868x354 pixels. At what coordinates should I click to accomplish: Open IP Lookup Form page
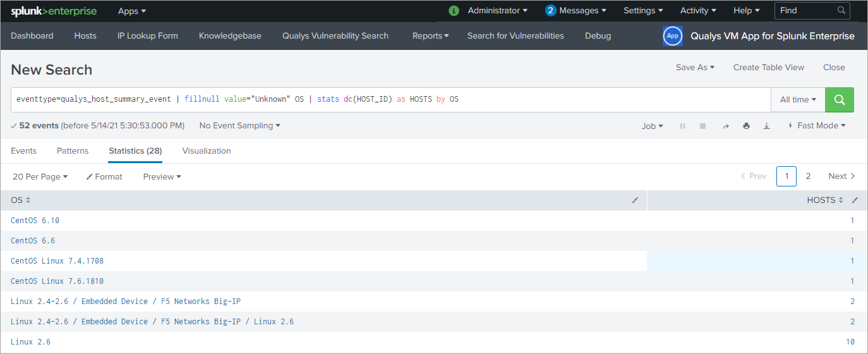tap(148, 36)
